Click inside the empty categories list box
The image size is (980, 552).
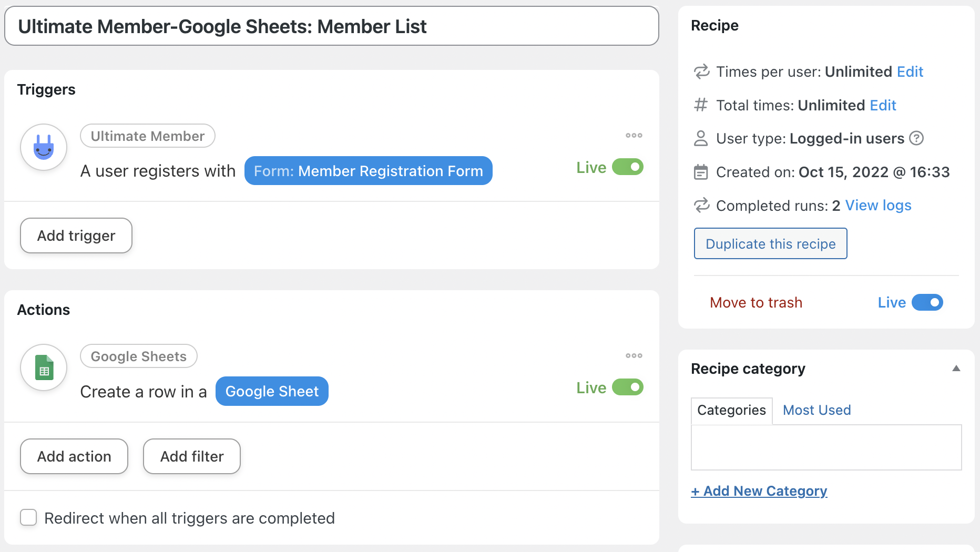click(x=826, y=447)
